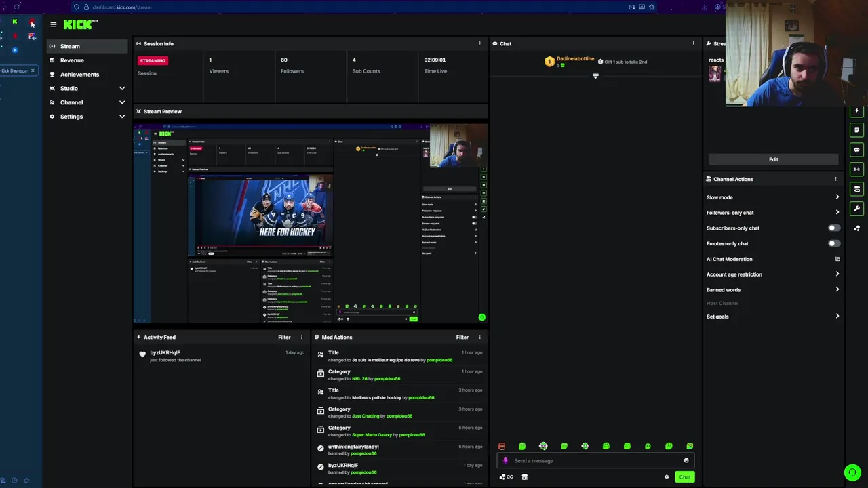Click the pinned Kick icon in browser sidebar
868x488 pixels.
[x=15, y=22]
